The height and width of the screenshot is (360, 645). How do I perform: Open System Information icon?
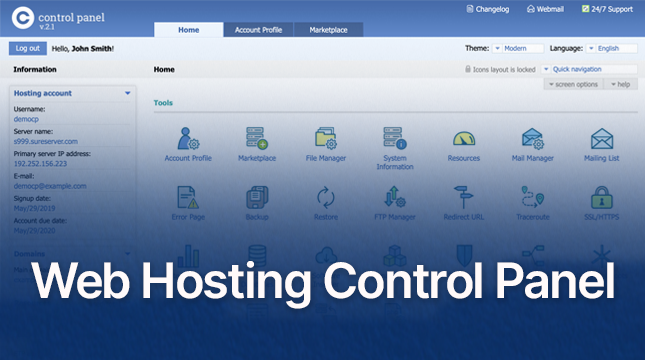394,138
